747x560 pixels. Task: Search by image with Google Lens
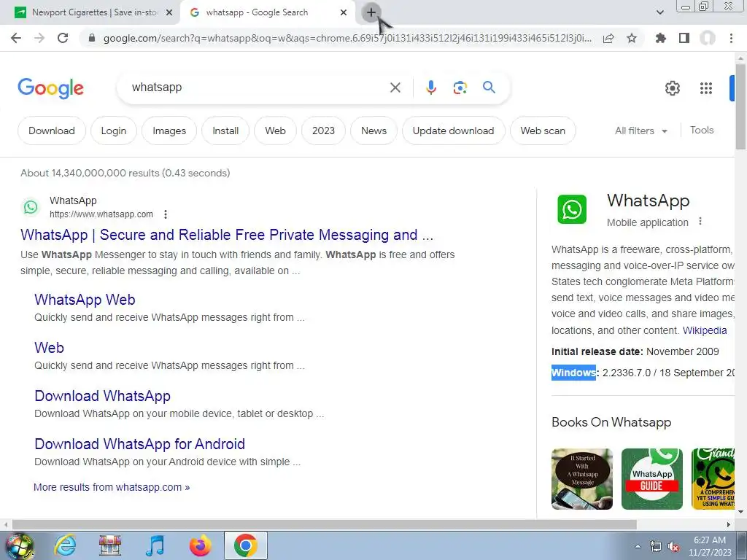(x=460, y=87)
